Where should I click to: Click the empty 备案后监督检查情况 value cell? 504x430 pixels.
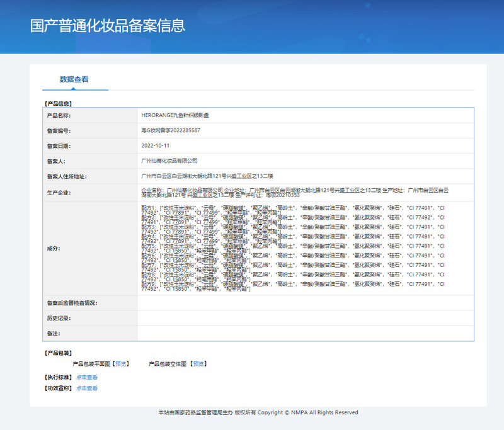click(306, 303)
